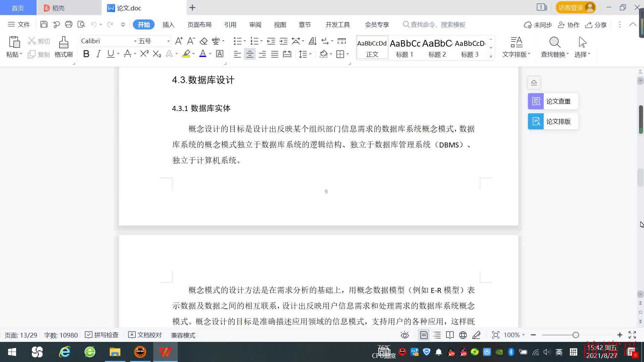Expand highlight color dropdown arrow
The height and width of the screenshot is (362, 644).
194,54
